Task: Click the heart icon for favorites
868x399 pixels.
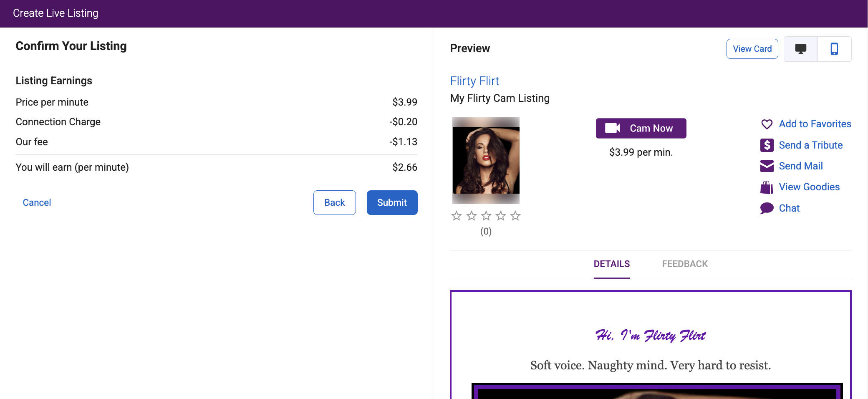Action: 767,124
